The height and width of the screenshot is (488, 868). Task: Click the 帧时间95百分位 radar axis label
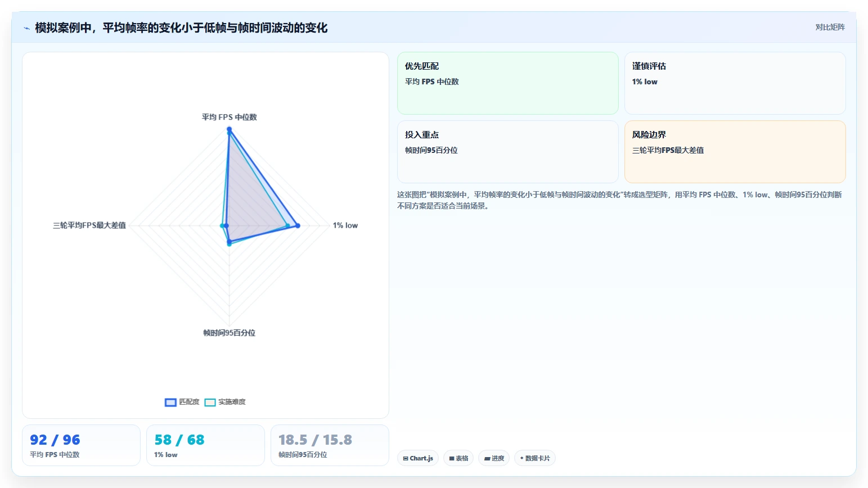(x=229, y=333)
